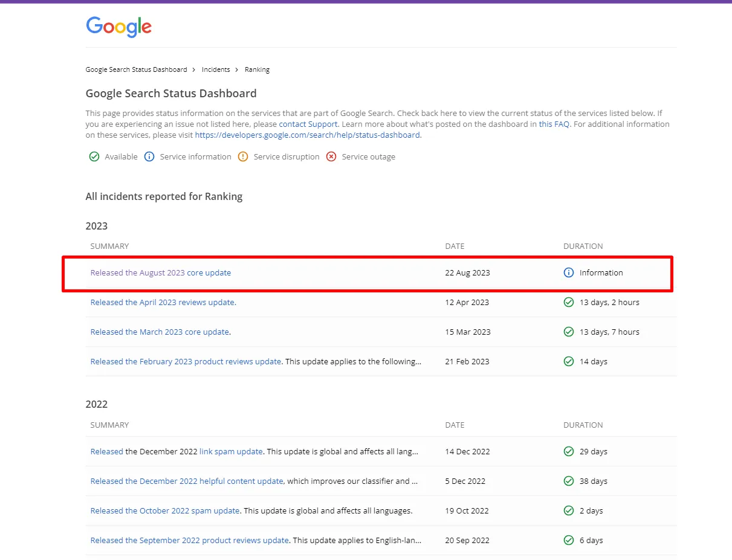This screenshot has width=732, height=560.
Task: Click the SUMMARY column header under 2022
Action: 109,425
